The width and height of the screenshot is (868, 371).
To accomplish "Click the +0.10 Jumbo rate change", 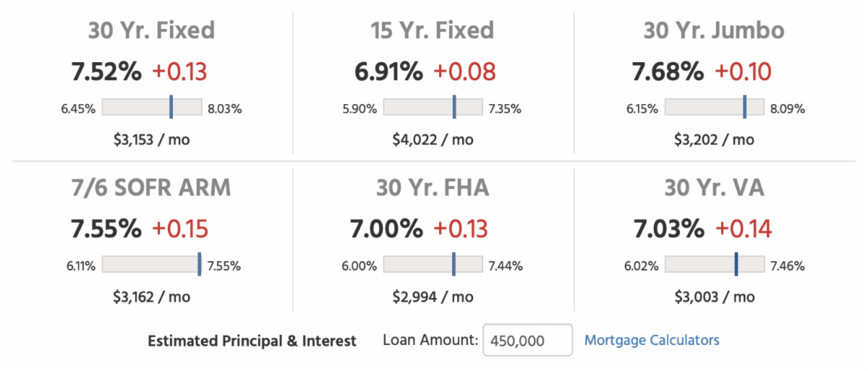I will (x=743, y=72).
